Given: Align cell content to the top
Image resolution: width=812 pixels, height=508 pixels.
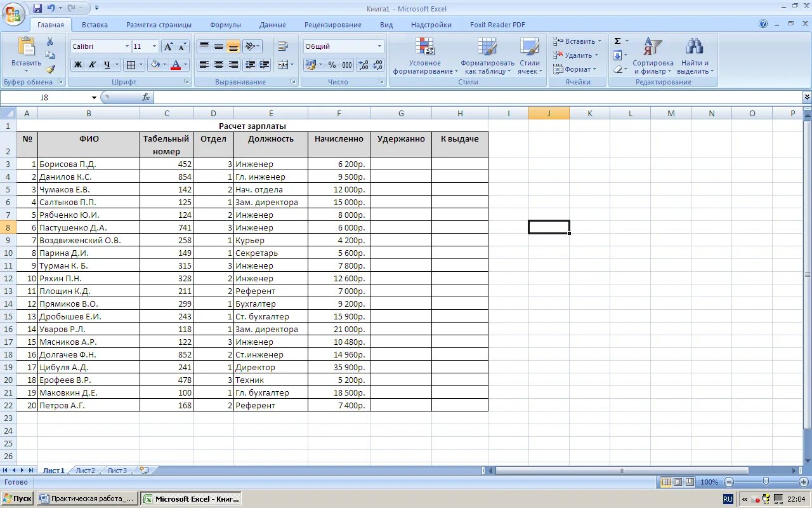Looking at the screenshot, I should [204, 46].
